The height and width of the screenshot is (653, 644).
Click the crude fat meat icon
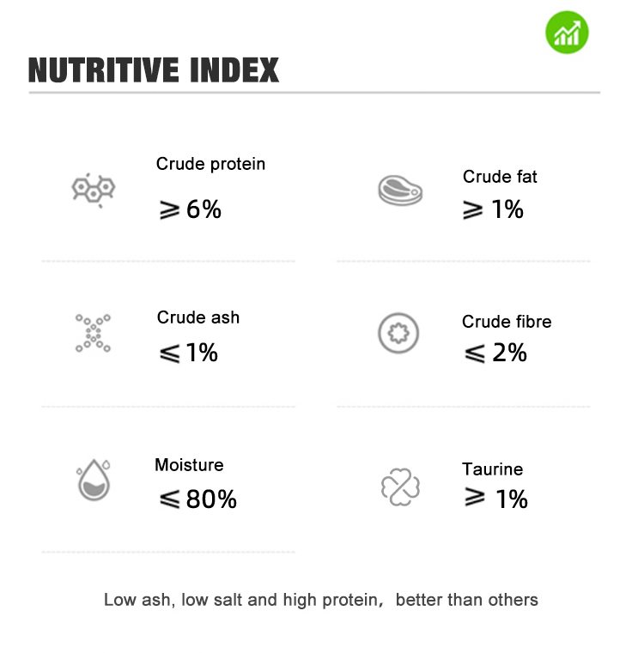click(399, 189)
